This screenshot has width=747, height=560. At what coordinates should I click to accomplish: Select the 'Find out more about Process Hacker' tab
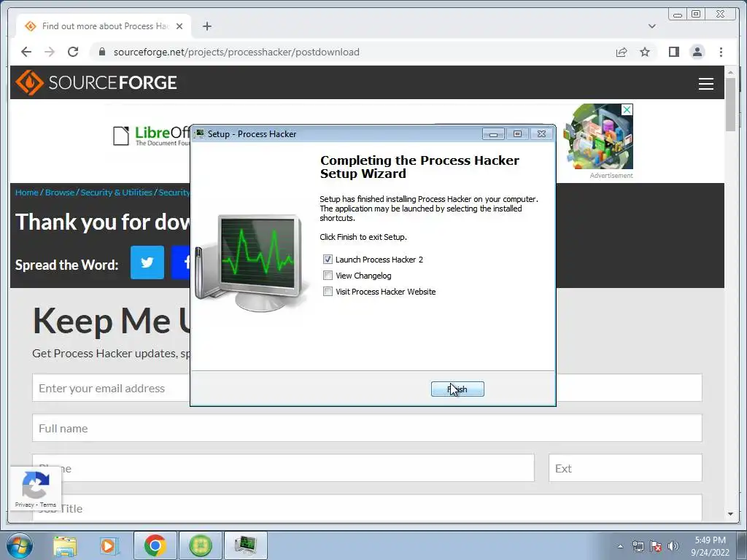tap(104, 26)
